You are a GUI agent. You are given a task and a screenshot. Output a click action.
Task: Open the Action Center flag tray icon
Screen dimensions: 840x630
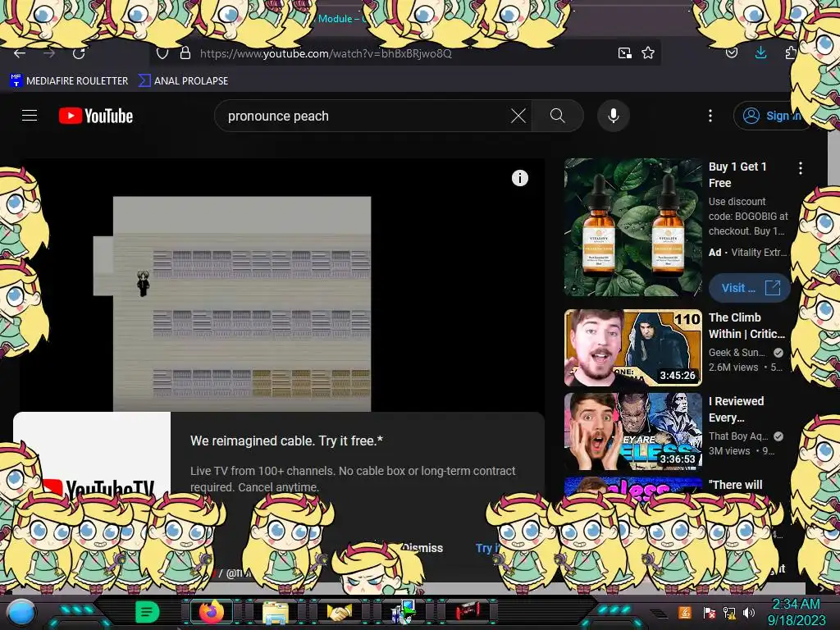709,613
